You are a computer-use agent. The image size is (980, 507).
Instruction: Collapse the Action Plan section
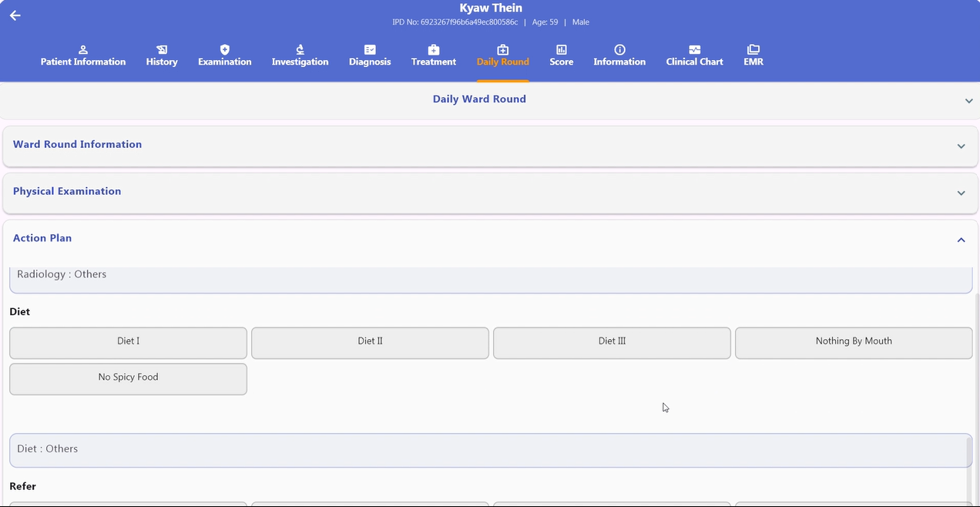coord(961,240)
